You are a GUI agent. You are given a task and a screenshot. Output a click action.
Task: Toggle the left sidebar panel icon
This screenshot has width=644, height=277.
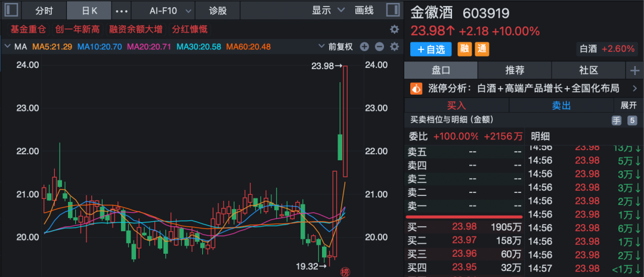12,10
